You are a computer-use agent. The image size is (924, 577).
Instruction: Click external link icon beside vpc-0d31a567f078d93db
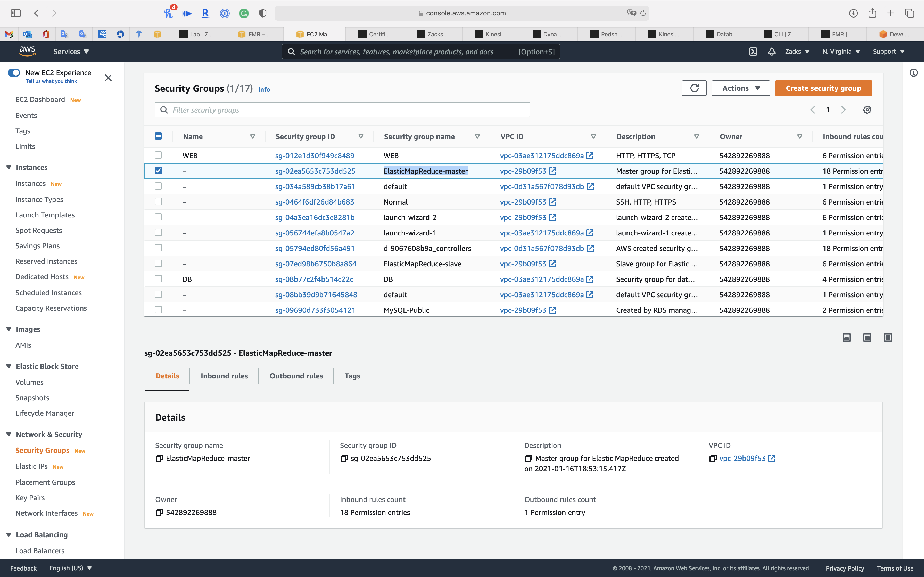[x=590, y=186]
